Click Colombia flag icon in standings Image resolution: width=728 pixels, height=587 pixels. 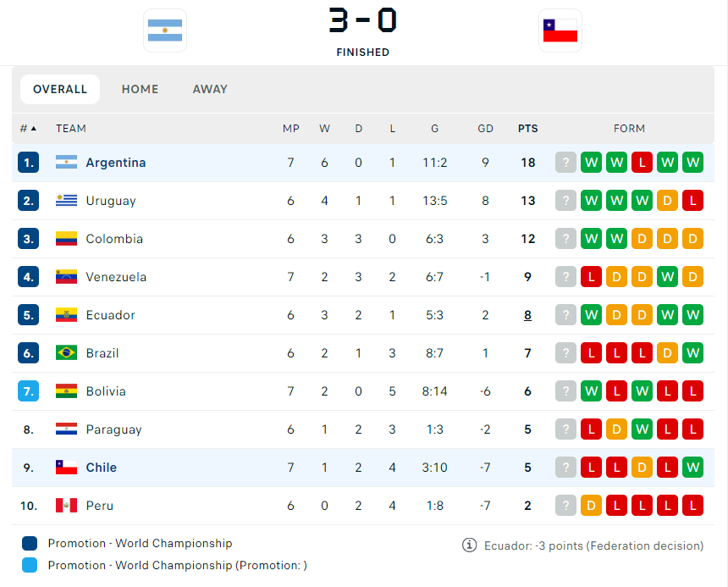pos(66,239)
